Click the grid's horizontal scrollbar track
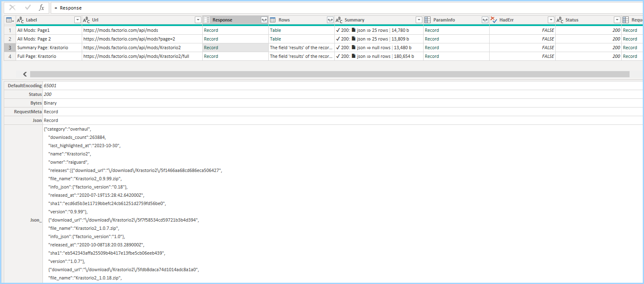This screenshot has height=284, width=644. click(329, 74)
